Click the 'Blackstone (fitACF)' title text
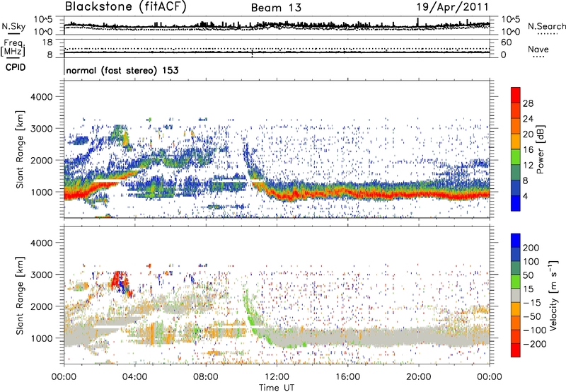Image resolution: width=566 pixels, height=392 pixels. (126, 7)
